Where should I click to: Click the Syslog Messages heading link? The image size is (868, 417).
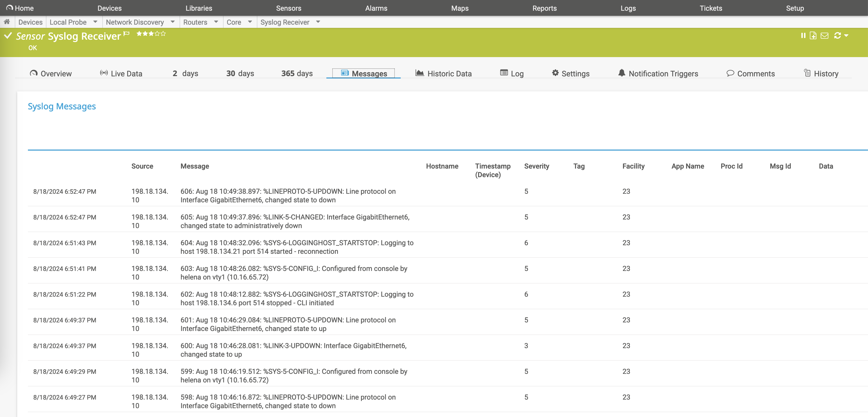pos(62,106)
